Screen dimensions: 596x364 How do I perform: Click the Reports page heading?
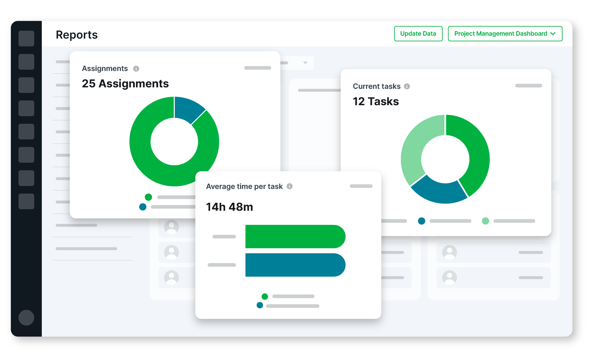pos(77,35)
